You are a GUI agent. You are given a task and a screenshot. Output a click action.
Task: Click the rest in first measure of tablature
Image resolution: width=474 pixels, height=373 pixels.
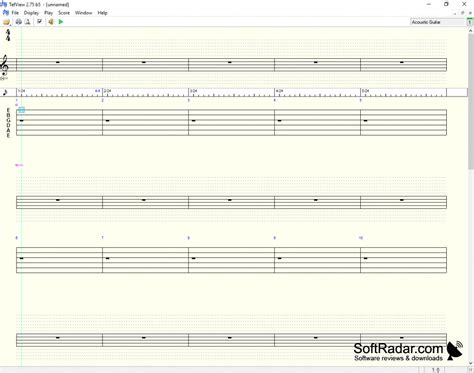(x=22, y=121)
